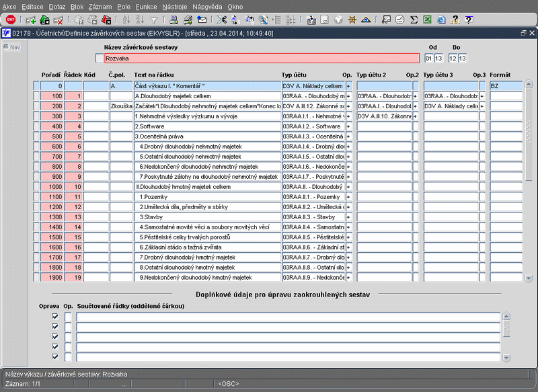This screenshot has height=392, width=538.
Task: Click the red EXIT stop-sign icon
Action: tap(11, 19)
